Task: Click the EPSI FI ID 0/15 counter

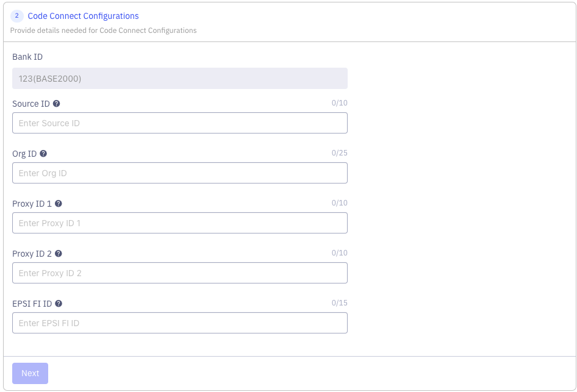Action: (339, 303)
